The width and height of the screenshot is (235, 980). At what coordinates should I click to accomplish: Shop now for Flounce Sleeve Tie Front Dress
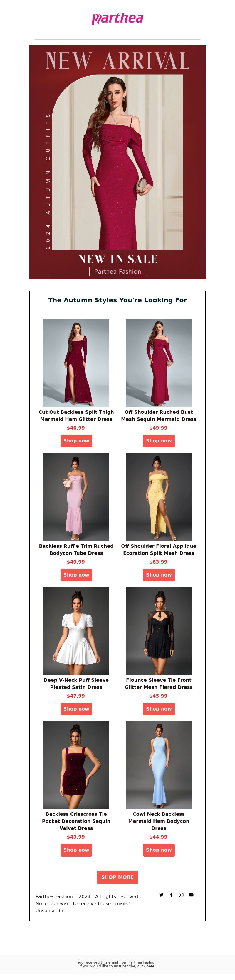point(159,709)
